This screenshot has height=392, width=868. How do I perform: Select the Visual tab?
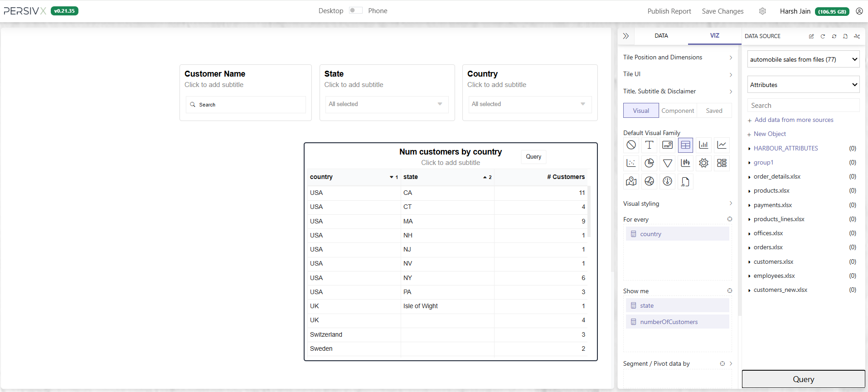[x=641, y=111]
